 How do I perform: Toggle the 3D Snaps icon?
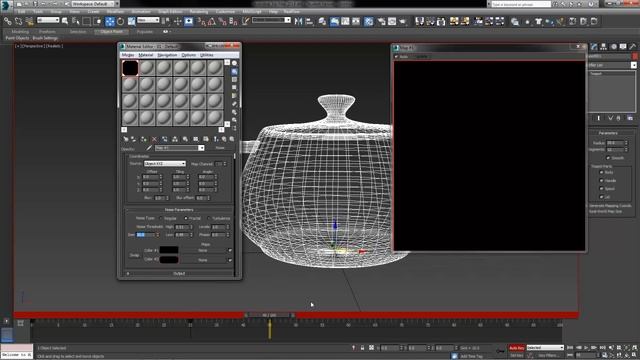tap(202, 21)
